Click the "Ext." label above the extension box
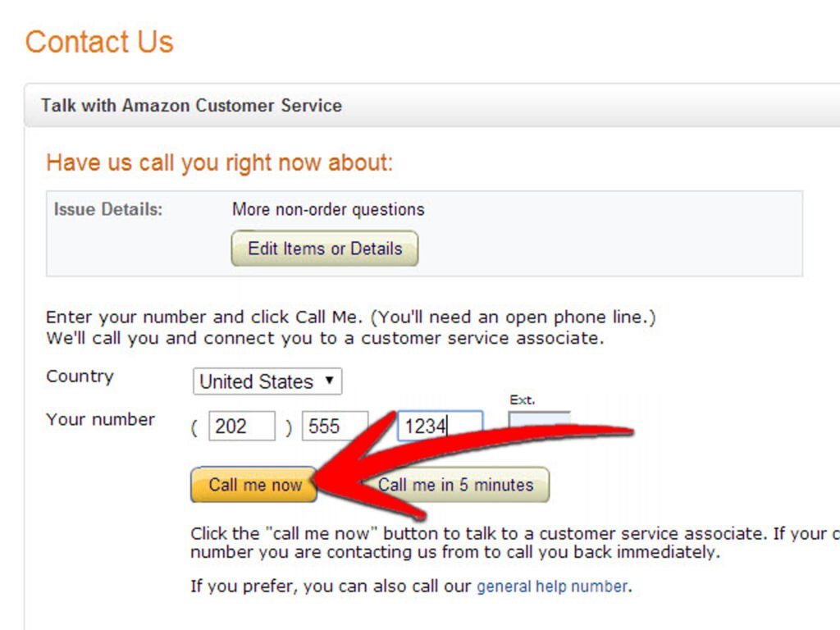 click(x=523, y=399)
